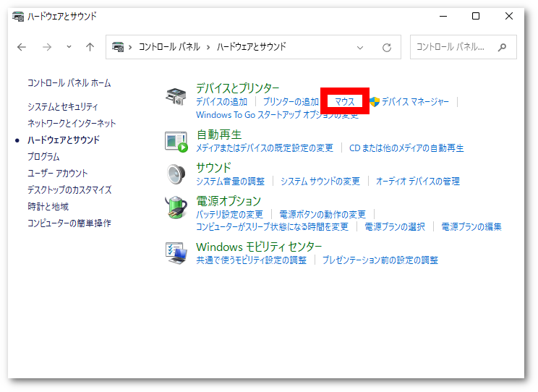Maximize the ハードウェアとサウンド window
The width and height of the screenshot is (538, 392).
coord(476,16)
